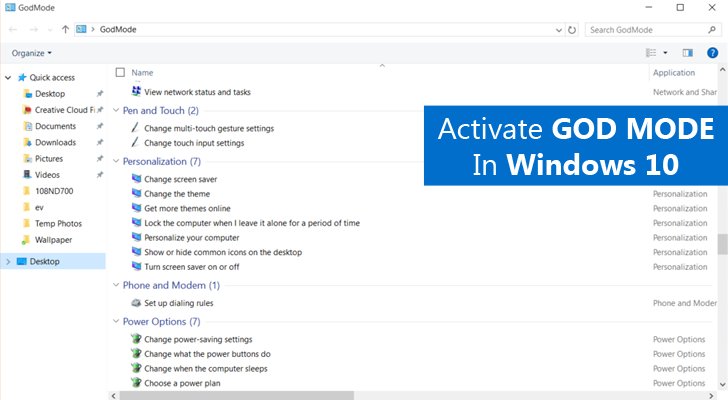Collapse the Personalization (7) group
Image resolution: width=728 pixels, height=400 pixels.
tap(114, 161)
